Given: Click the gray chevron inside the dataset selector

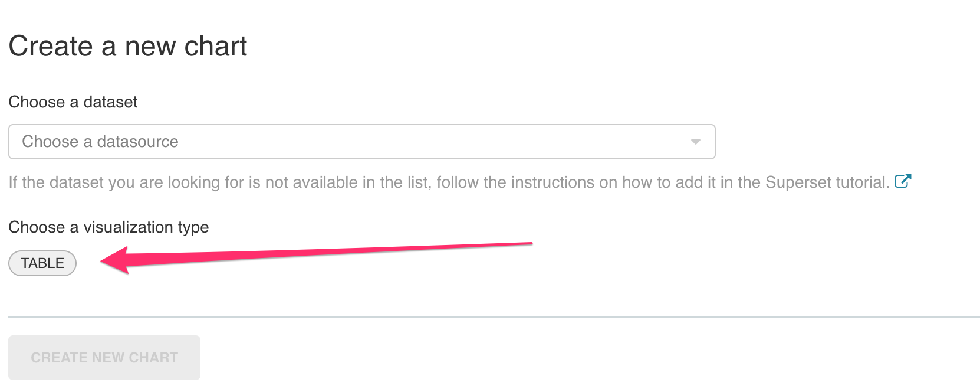Looking at the screenshot, I should click(696, 142).
